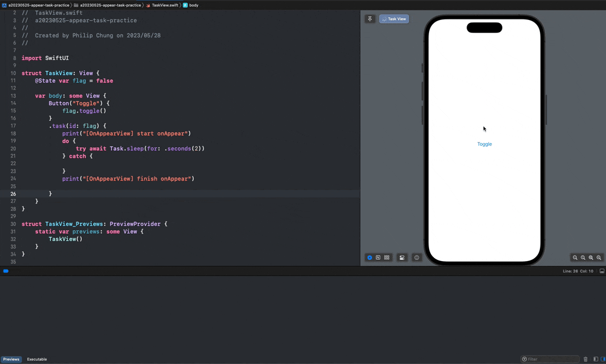Click 'Button("Toggle") {' code line
The height and width of the screenshot is (364, 606).
click(79, 104)
